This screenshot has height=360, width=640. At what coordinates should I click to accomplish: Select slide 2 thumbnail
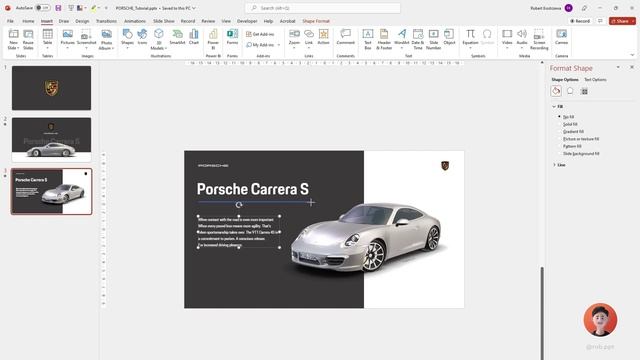point(51,140)
